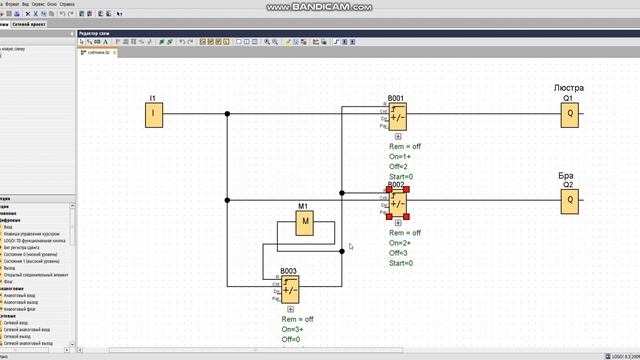Click the undo icon in main toolbar
Viewport: 640px width, 360px height.
pyautogui.click(x=62, y=14)
